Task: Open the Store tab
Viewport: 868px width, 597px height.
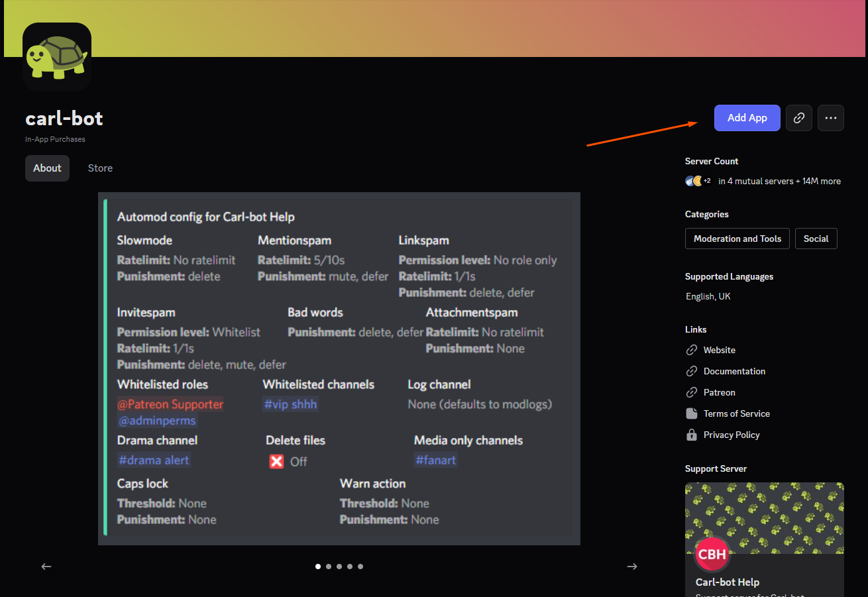Action: (100, 168)
